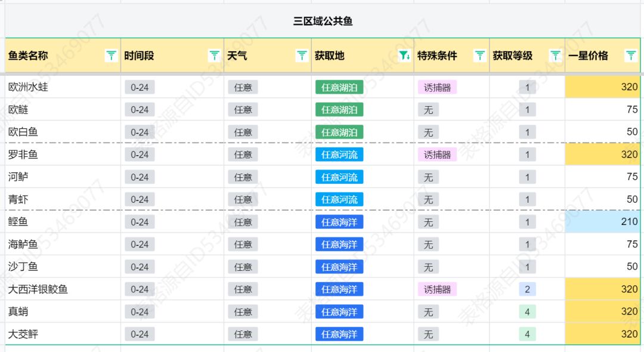The width and height of the screenshot is (644, 352).
Task: Select the 诱捕器 tag for 大西洋银鲛鱼
Action: click(437, 289)
